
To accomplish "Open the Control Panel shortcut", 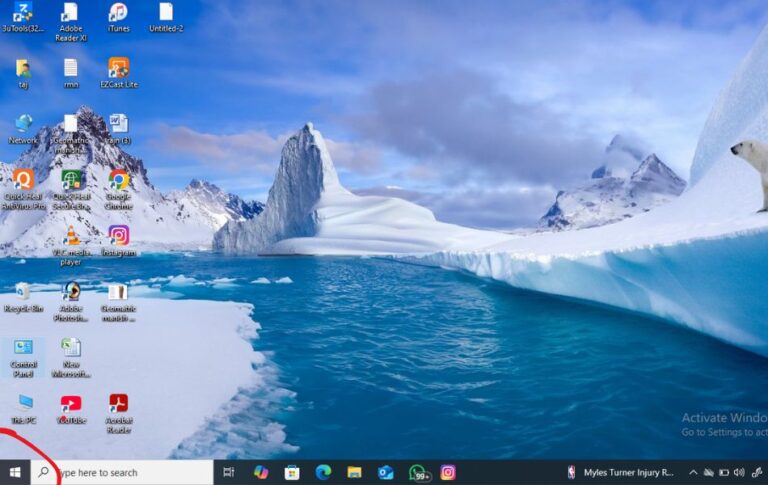I will 23,348.
